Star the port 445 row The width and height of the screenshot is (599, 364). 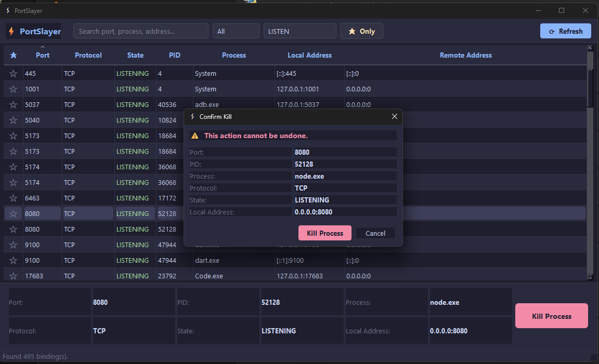coord(14,73)
